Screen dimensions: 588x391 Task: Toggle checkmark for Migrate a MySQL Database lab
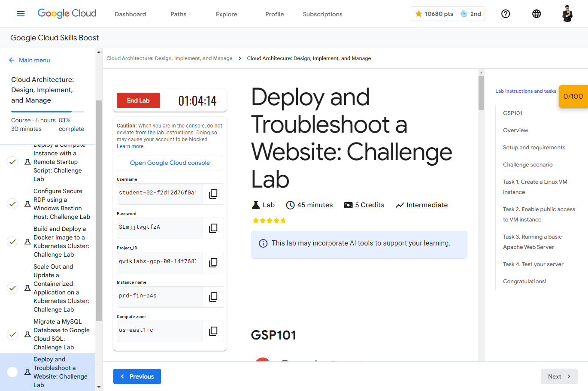click(x=13, y=334)
